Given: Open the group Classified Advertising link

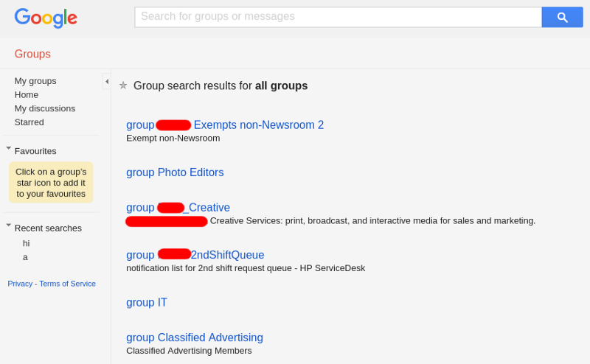Looking at the screenshot, I should (195, 337).
